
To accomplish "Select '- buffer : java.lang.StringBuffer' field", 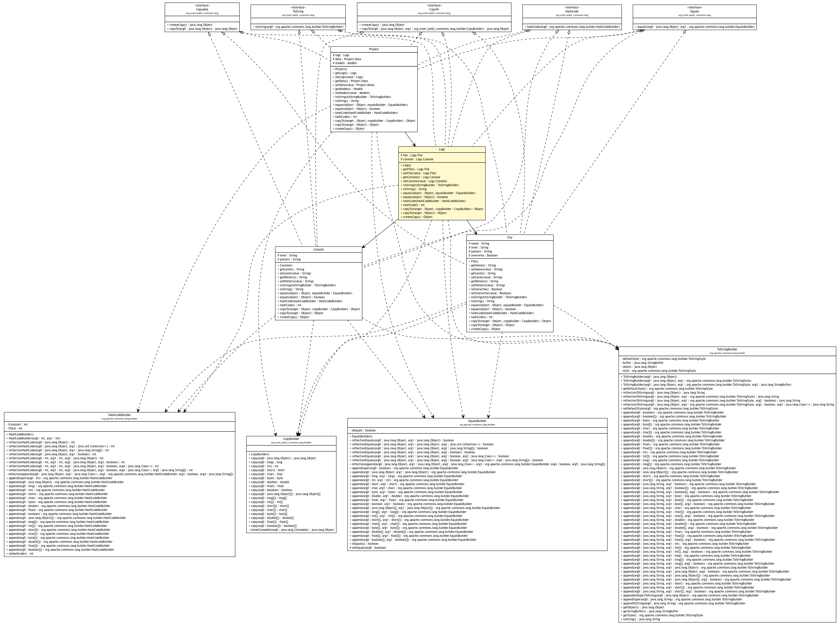I will click(x=642, y=363).
